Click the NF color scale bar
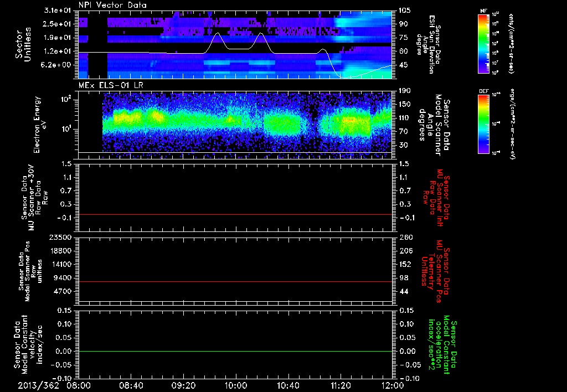This screenshot has width=567, height=392. pos(484,43)
